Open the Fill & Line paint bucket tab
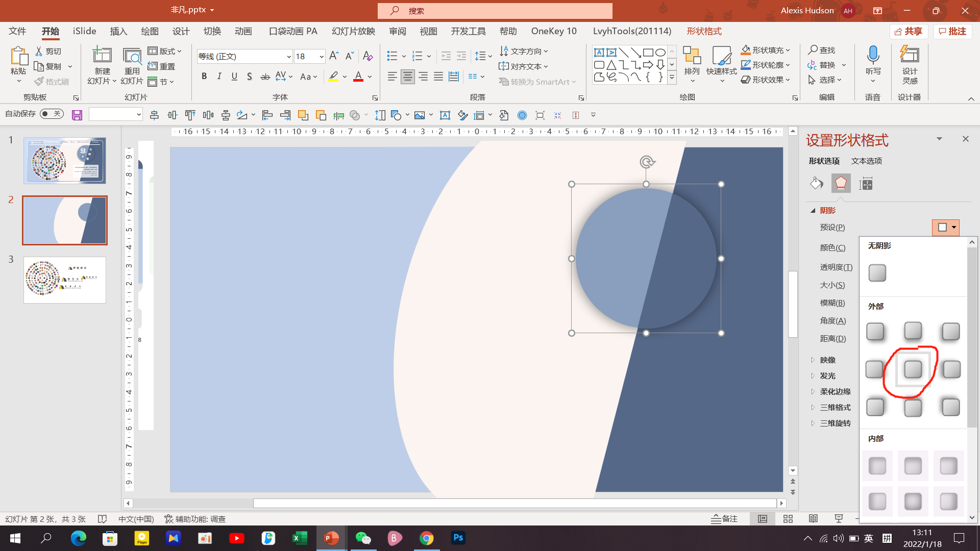 pos(816,184)
